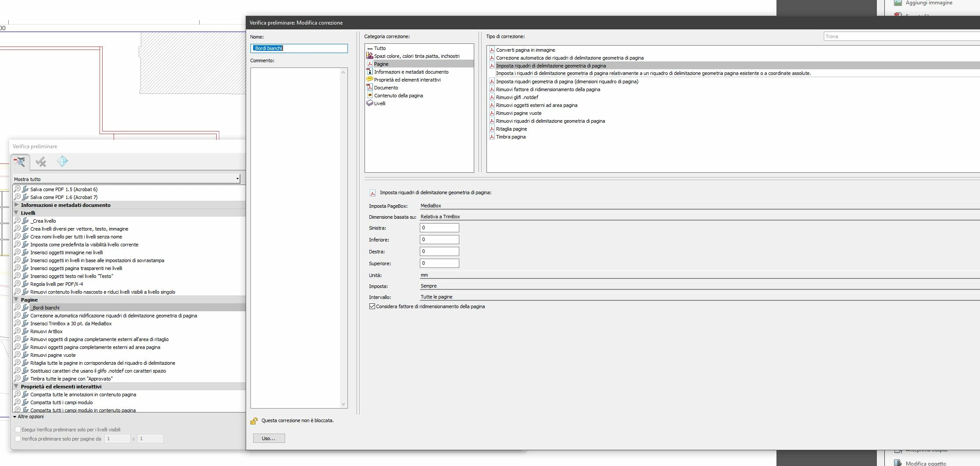Click the Trova search field
Screen dimensions: 980x466
[901, 36]
